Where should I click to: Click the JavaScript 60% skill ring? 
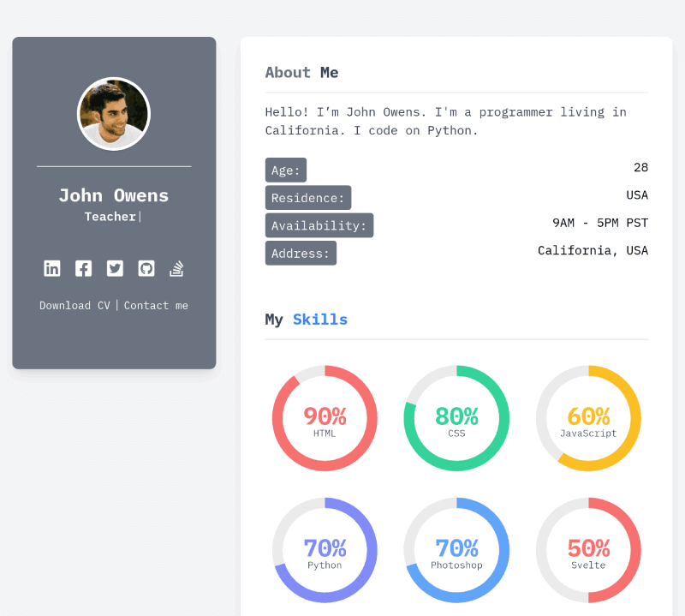[x=588, y=417]
